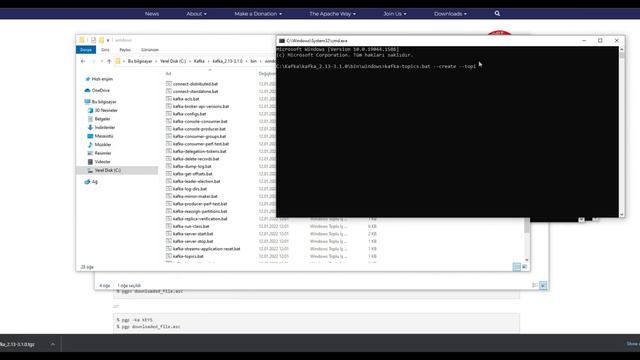Switch to large icons view in Explorer status bar
Viewport: 640px width, 360px height.
tap(525, 267)
